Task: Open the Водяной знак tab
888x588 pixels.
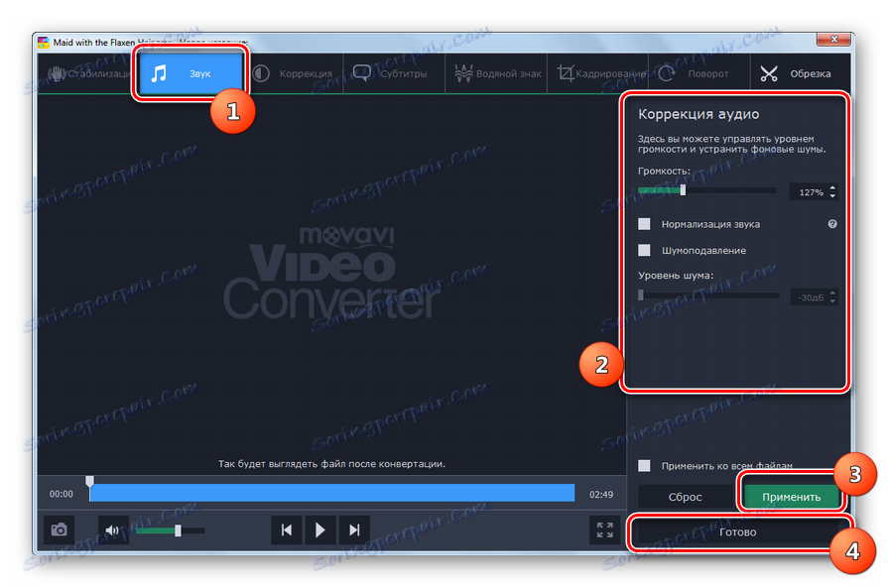Action: (496, 73)
